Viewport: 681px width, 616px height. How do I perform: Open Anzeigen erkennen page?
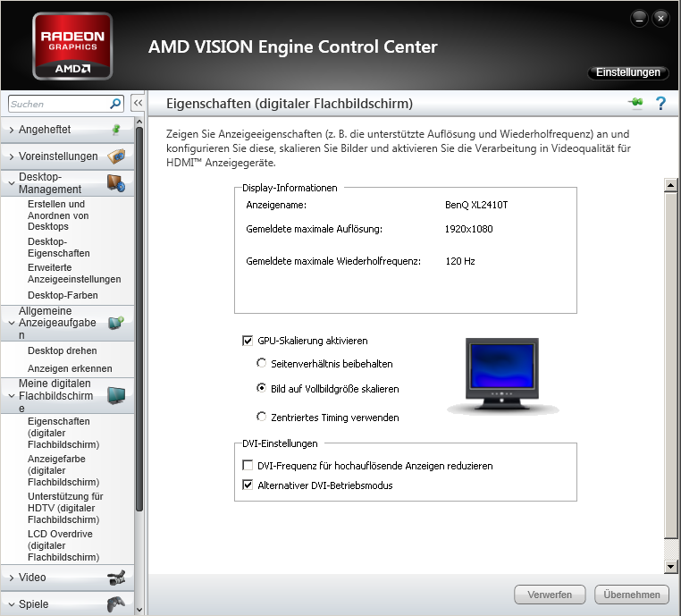(70, 368)
